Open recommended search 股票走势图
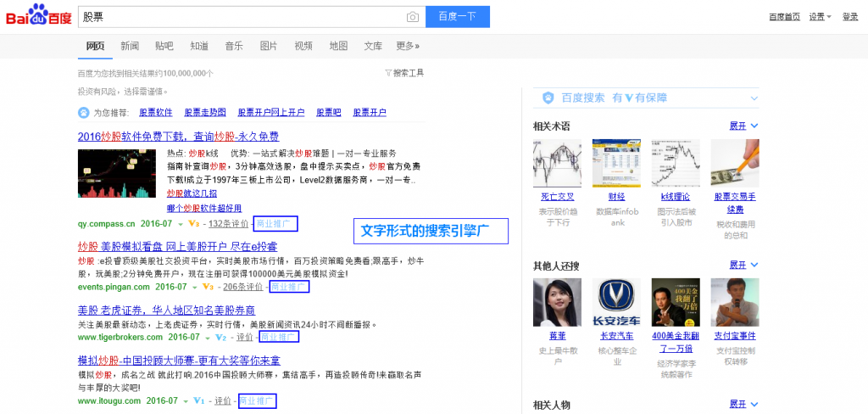Viewport: 868px width, 414px height. 205,113
